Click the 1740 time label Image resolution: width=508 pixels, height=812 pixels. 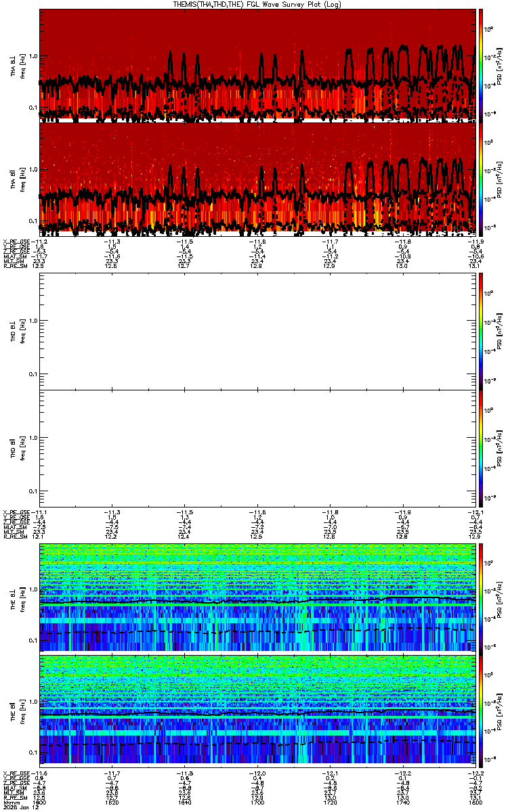tap(402, 801)
